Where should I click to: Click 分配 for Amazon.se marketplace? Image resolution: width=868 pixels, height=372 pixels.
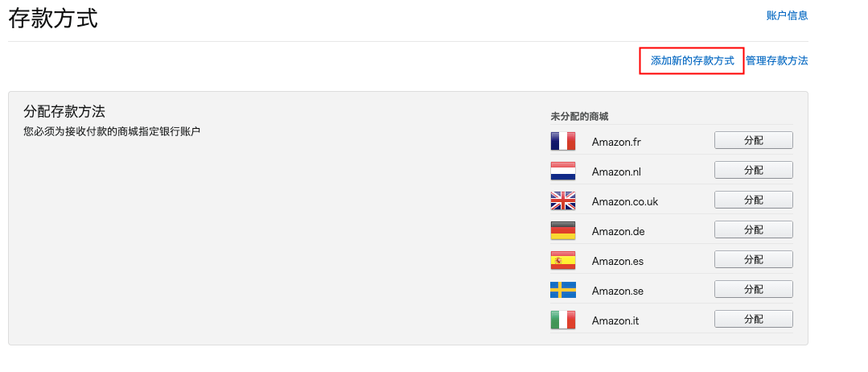pos(753,289)
